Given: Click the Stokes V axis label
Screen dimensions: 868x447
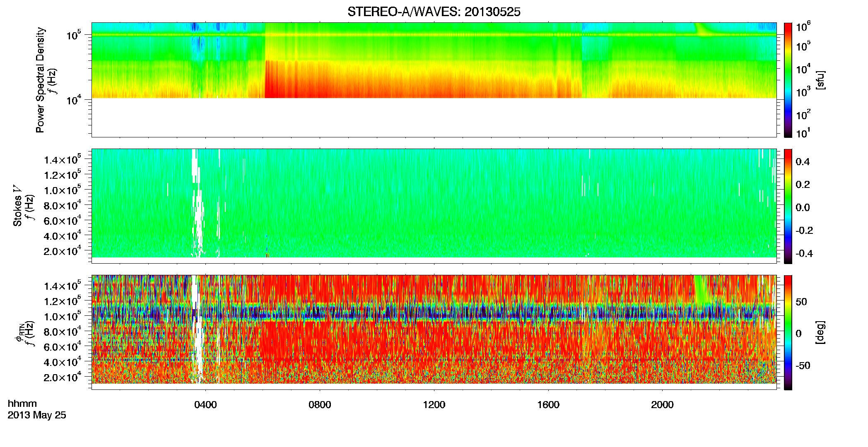Looking at the screenshot, I should tap(18, 206).
